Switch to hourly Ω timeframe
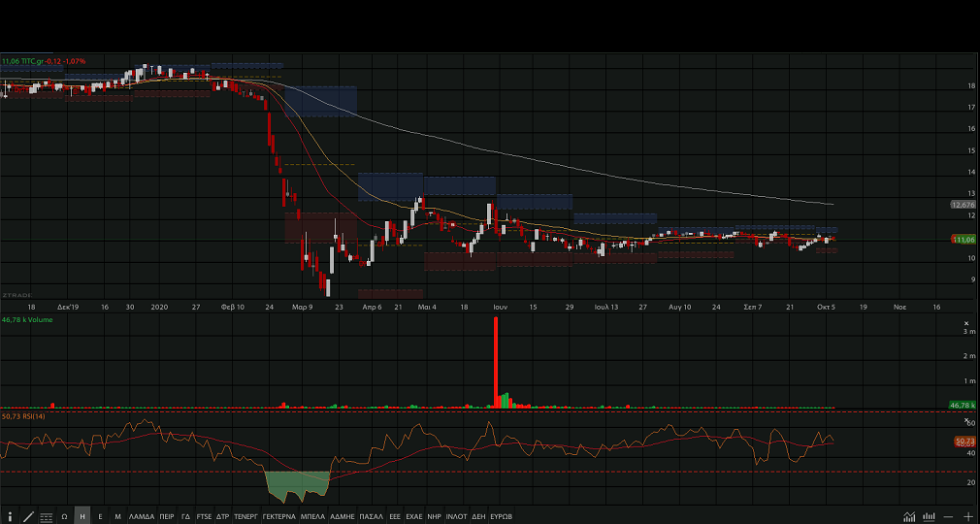The image size is (980, 524). (x=64, y=516)
